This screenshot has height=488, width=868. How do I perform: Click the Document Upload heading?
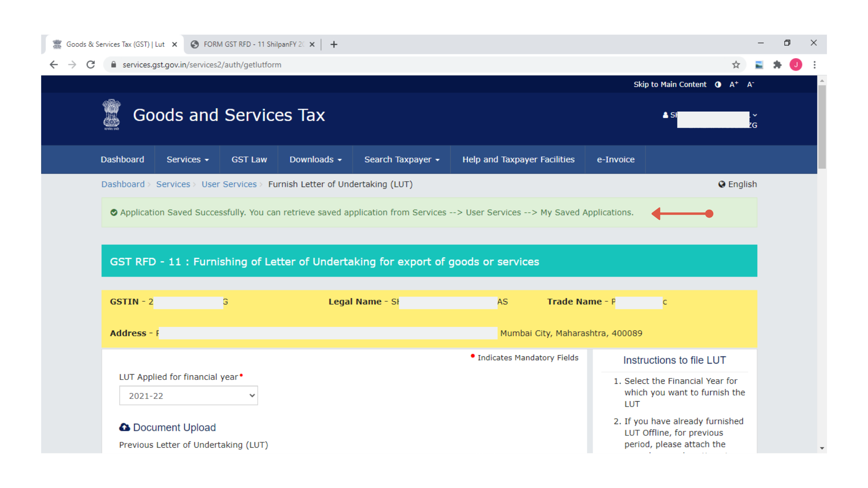[174, 428]
